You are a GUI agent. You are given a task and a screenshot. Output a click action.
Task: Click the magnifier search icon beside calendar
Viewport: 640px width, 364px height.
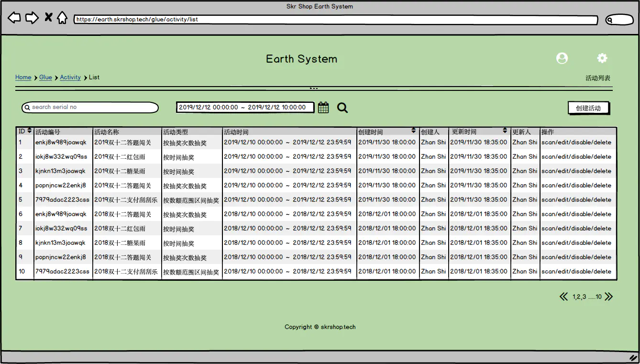point(342,108)
